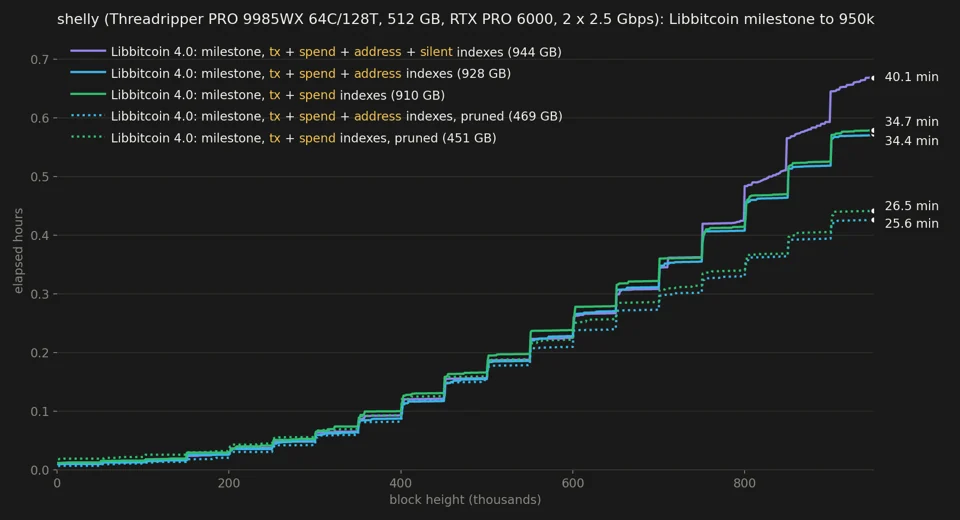
Task: Click the blue dotted legend line swatch
Action: tap(88, 116)
